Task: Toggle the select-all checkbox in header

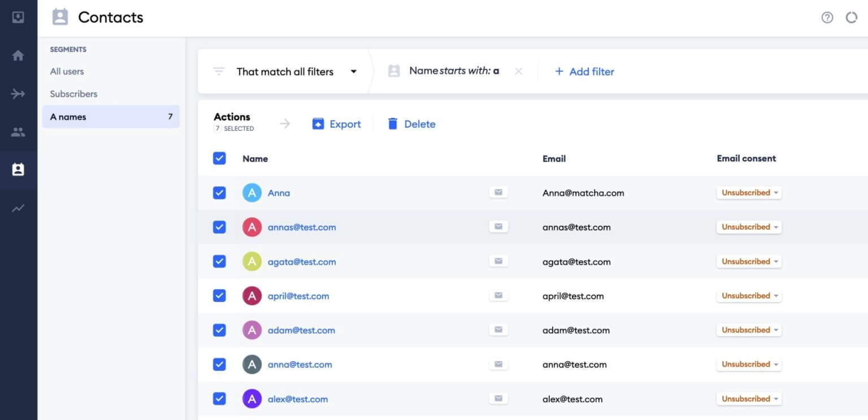Action: 219,159
